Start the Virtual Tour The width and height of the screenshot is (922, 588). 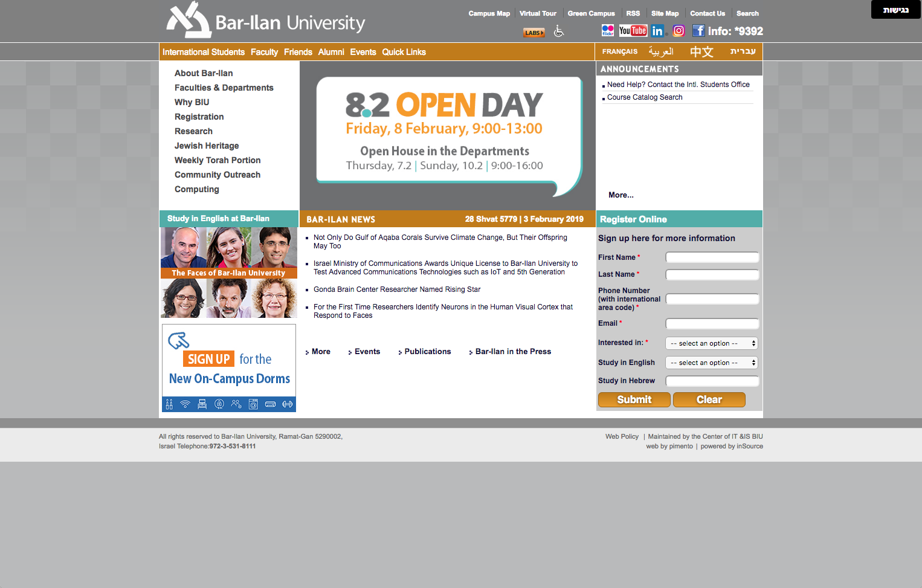click(538, 13)
